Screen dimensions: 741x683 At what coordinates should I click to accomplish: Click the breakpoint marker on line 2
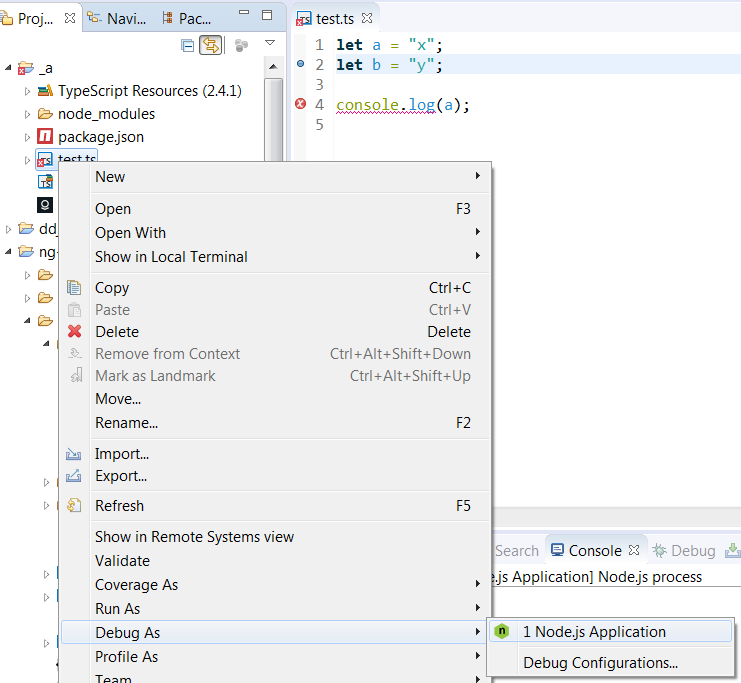point(300,64)
